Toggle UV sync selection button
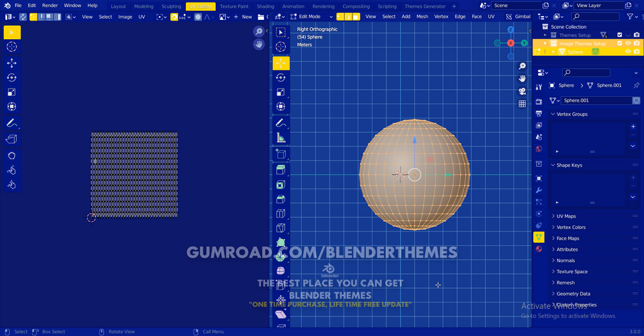 click(x=23, y=17)
